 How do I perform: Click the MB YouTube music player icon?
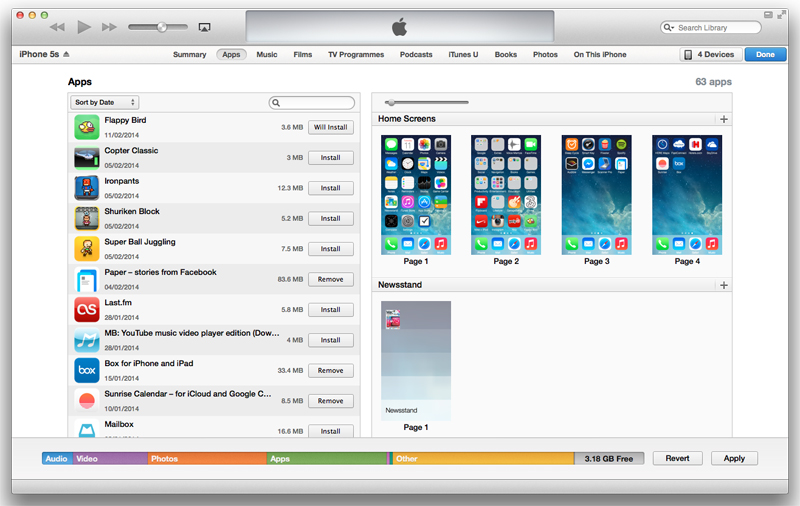click(x=87, y=340)
